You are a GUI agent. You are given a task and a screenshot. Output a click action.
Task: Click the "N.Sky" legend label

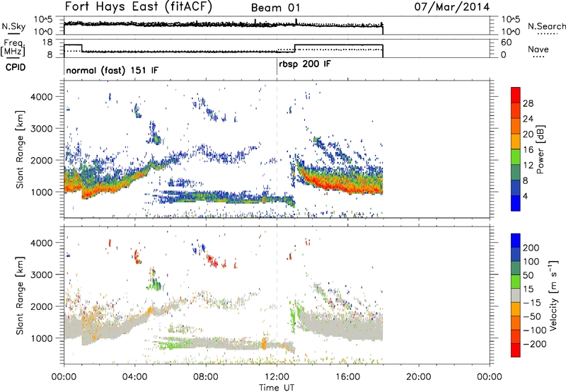coord(13,26)
